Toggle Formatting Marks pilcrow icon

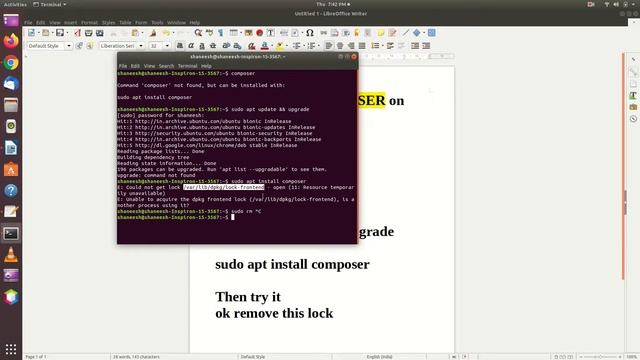(x=221, y=33)
